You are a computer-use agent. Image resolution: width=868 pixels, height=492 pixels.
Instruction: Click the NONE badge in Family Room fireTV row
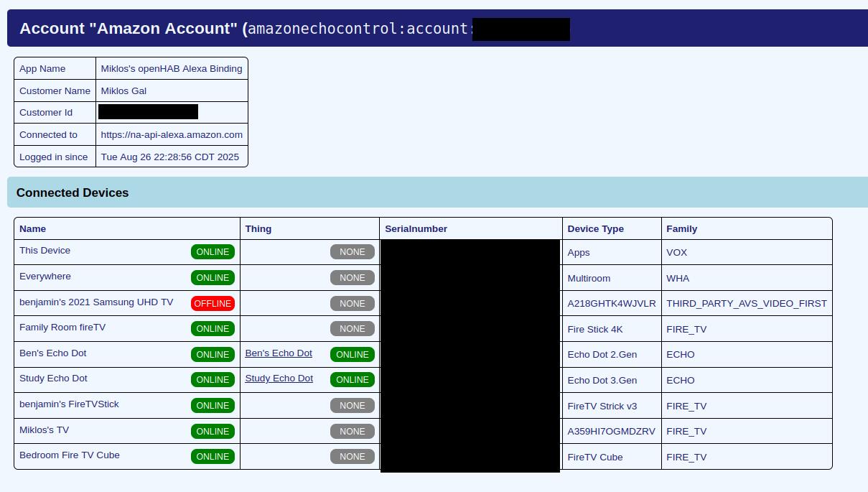[x=353, y=329]
